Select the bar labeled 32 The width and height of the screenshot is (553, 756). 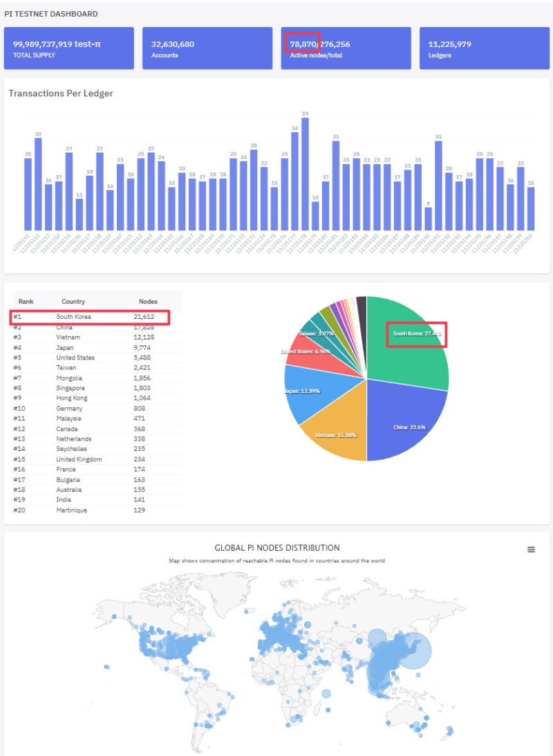(x=38, y=184)
